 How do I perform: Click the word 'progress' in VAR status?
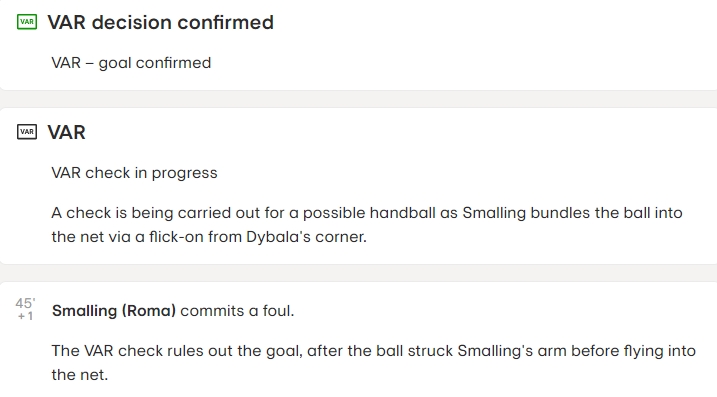tap(184, 173)
